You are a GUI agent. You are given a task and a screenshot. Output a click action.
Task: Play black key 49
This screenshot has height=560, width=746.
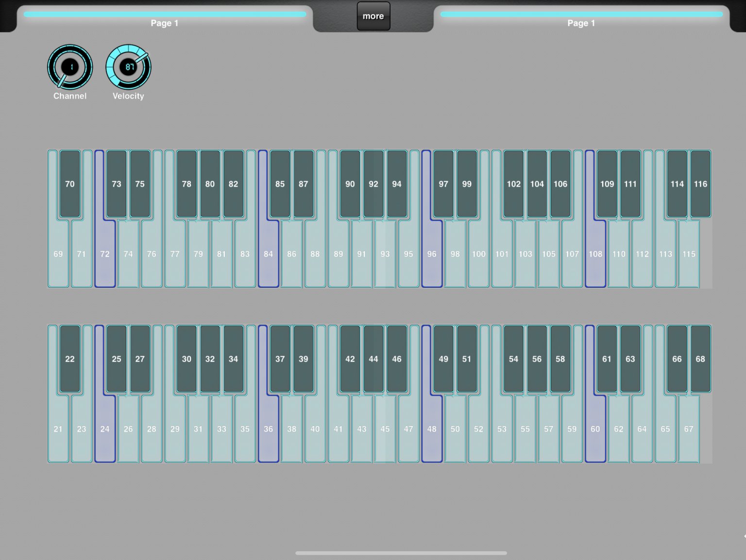[443, 359]
